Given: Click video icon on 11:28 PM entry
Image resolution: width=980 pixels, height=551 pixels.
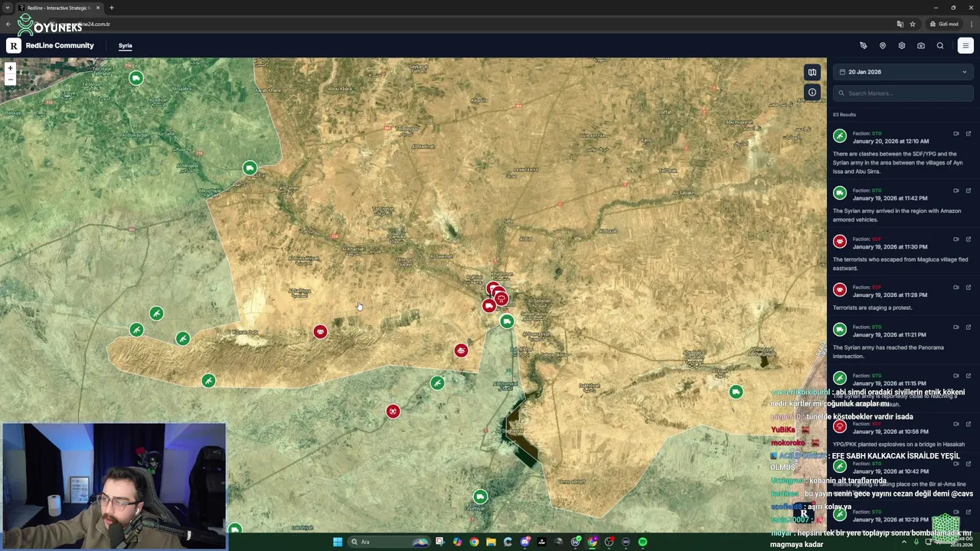Looking at the screenshot, I should point(956,288).
